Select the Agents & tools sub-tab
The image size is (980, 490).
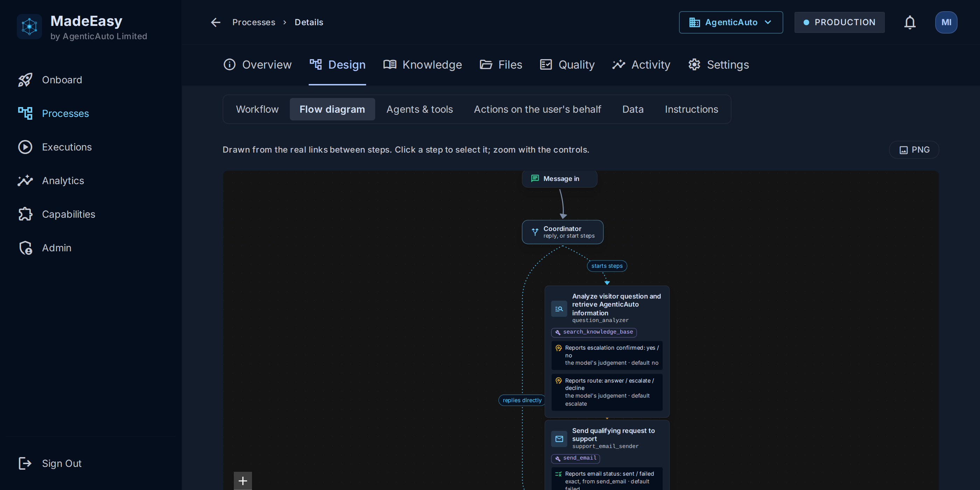[x=419, y=110]
